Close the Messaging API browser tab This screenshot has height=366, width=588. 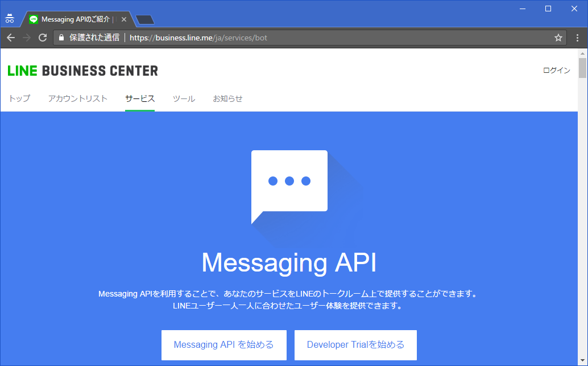pos(124,19)
